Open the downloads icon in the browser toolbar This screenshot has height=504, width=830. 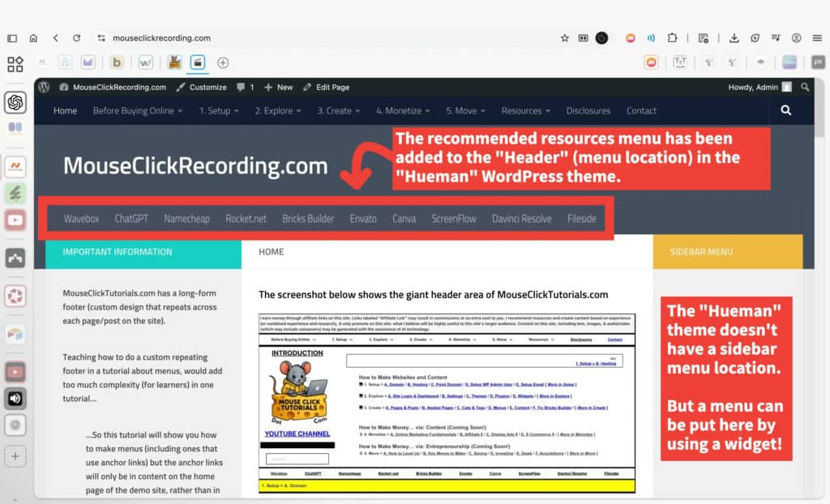click(x=734, y=37)
